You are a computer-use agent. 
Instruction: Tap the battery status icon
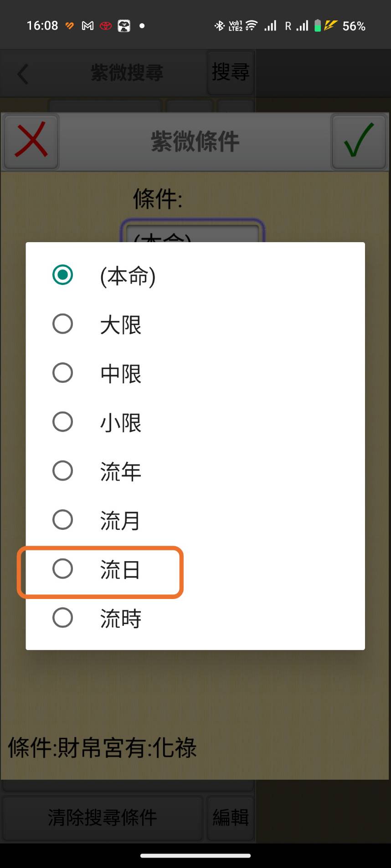[318, 25]
